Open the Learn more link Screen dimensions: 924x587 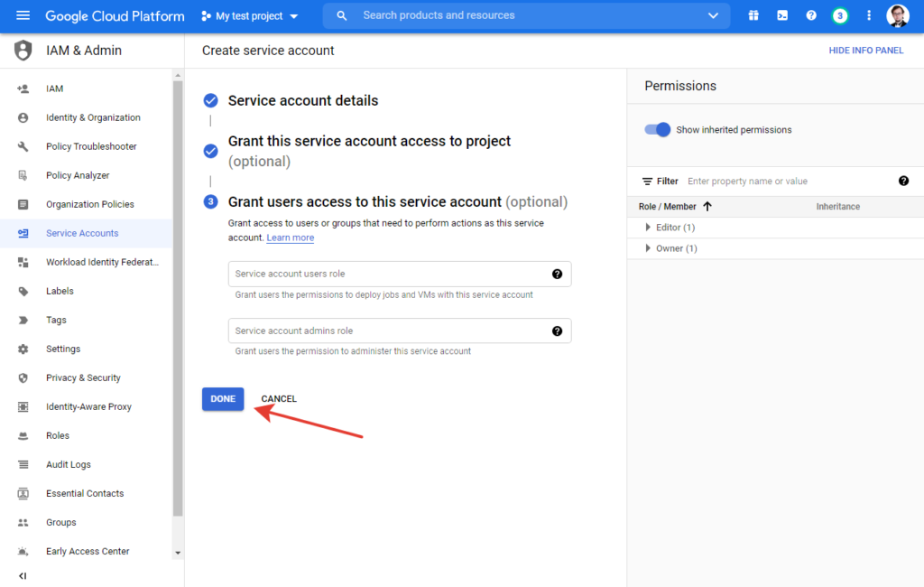point(290,238)
